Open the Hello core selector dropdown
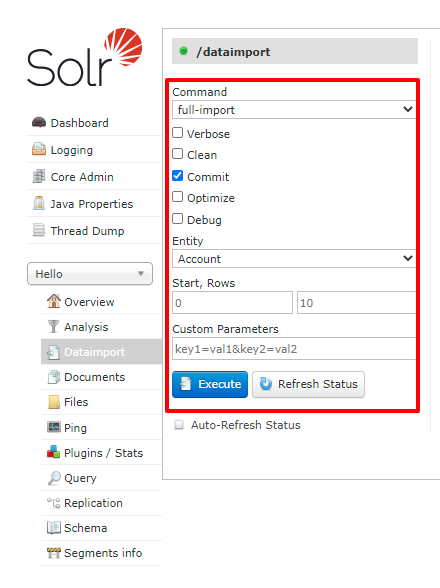Screen dimensions: 440x588 [90, 274]
